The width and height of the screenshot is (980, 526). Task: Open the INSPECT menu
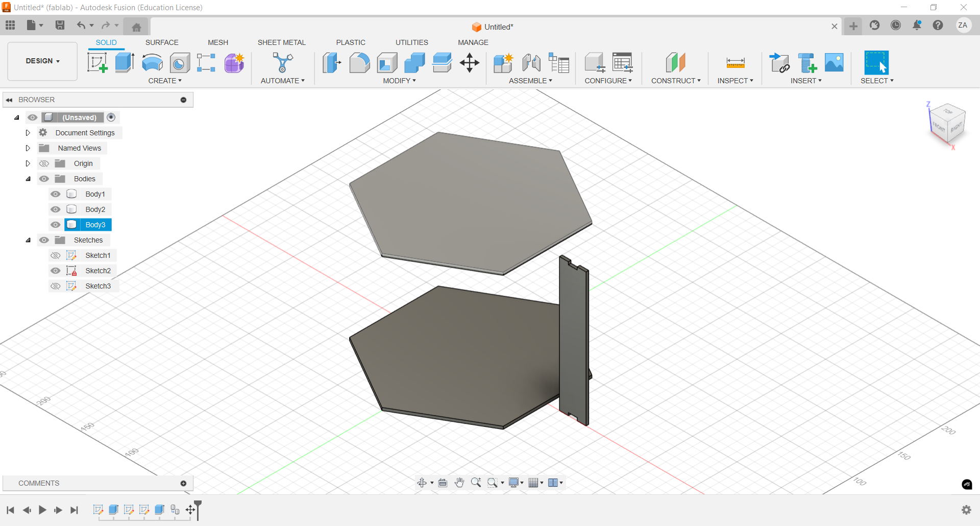point(735,81)
